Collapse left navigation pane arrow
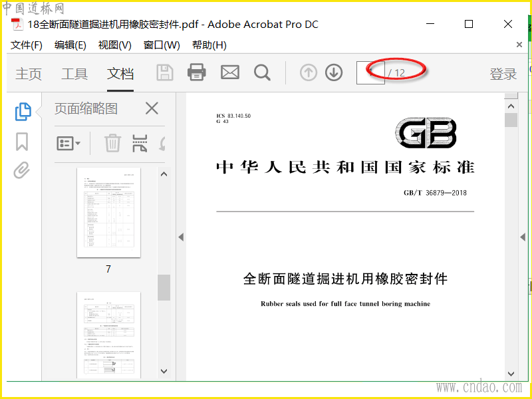The image size is (532, 399). 181,237
